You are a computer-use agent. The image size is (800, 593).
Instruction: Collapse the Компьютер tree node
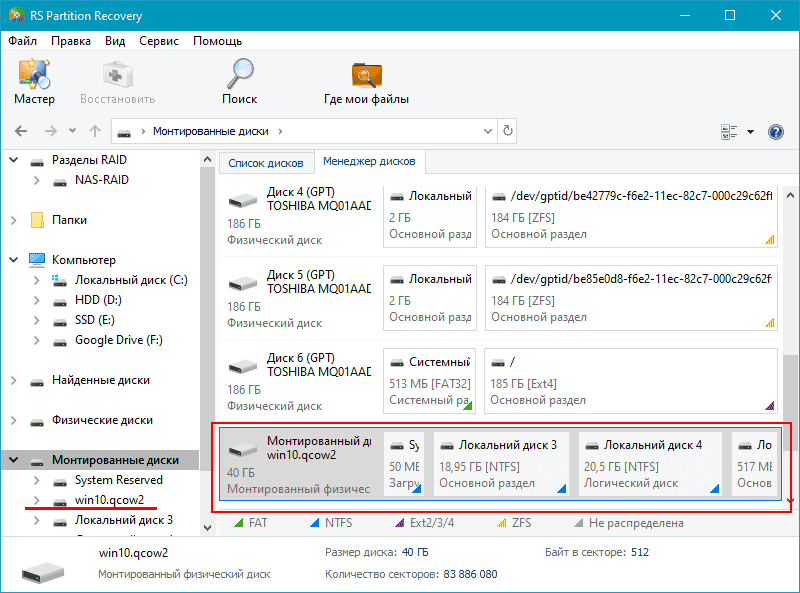14,260
